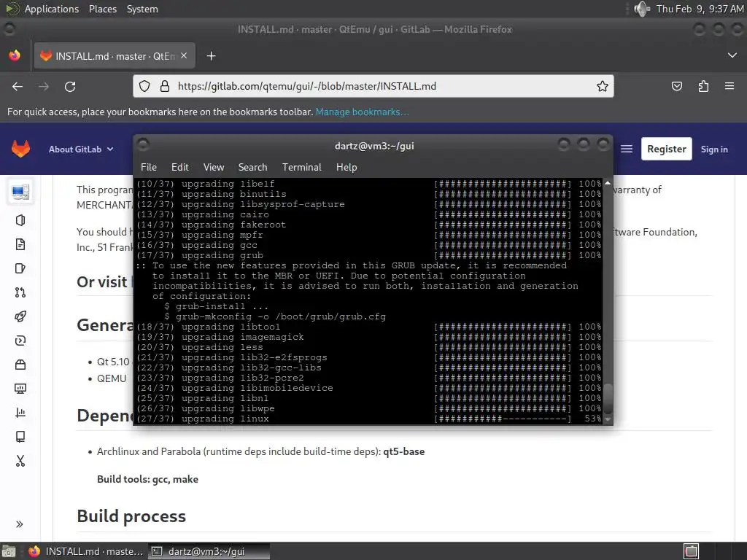747x560 pixels.
Task: Open the terminal View menu
Action: 214,167
